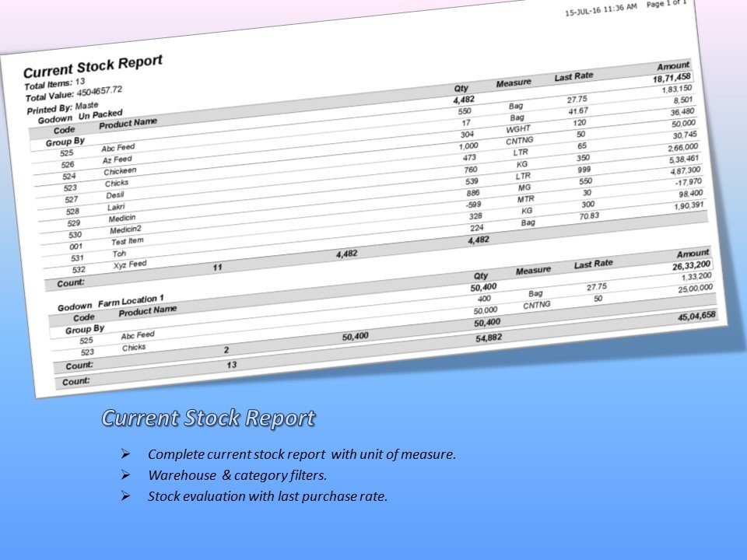
Task: Click the "Stock evaluation with last purchase rate" bullet
Action: click(267, 496)
